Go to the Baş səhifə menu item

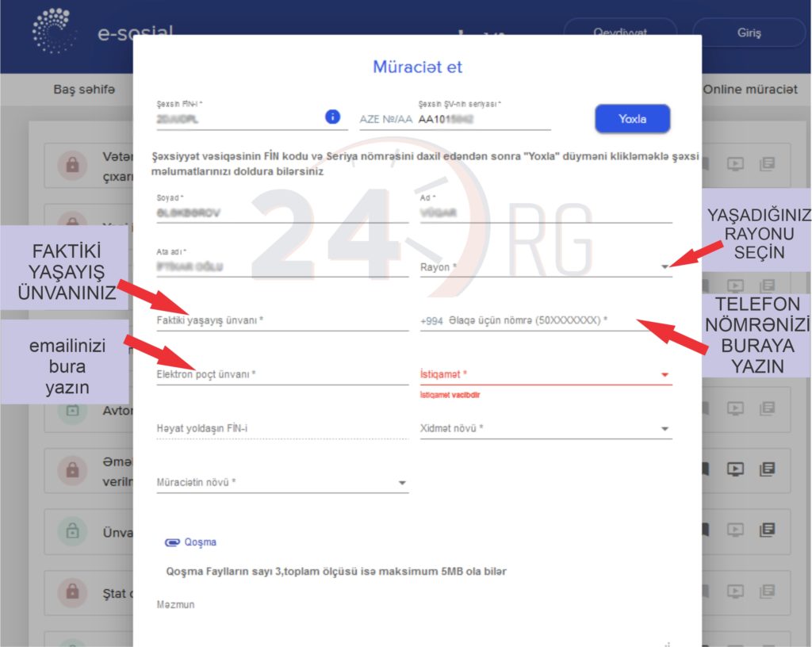pyautogui.click(x=84, y=90)
